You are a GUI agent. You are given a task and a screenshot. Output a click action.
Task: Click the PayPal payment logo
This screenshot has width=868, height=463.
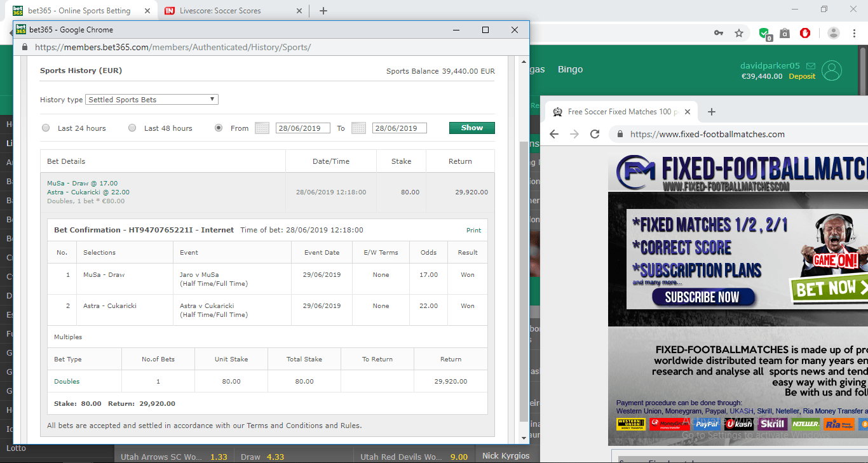click(x=707, y=424)
